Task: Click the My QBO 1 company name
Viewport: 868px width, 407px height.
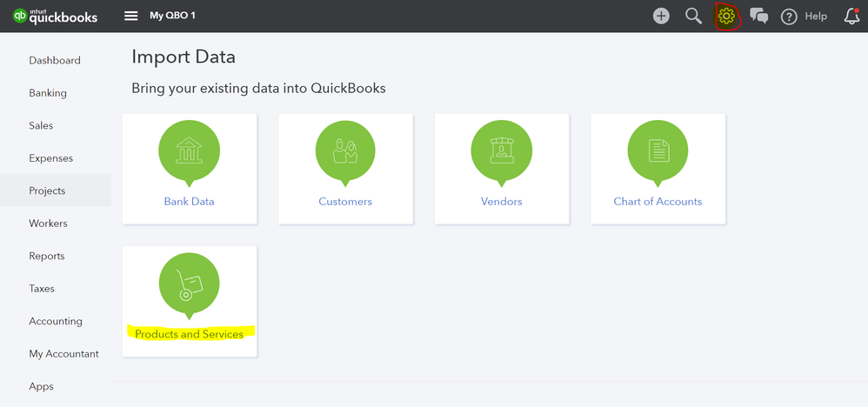Action: point(174,16)
